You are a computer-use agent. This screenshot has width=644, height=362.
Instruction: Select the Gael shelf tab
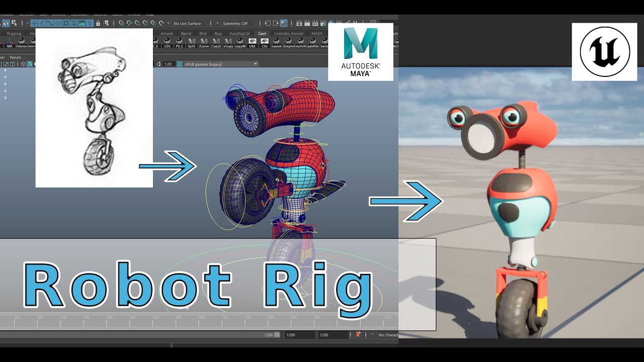coord(262,34)
